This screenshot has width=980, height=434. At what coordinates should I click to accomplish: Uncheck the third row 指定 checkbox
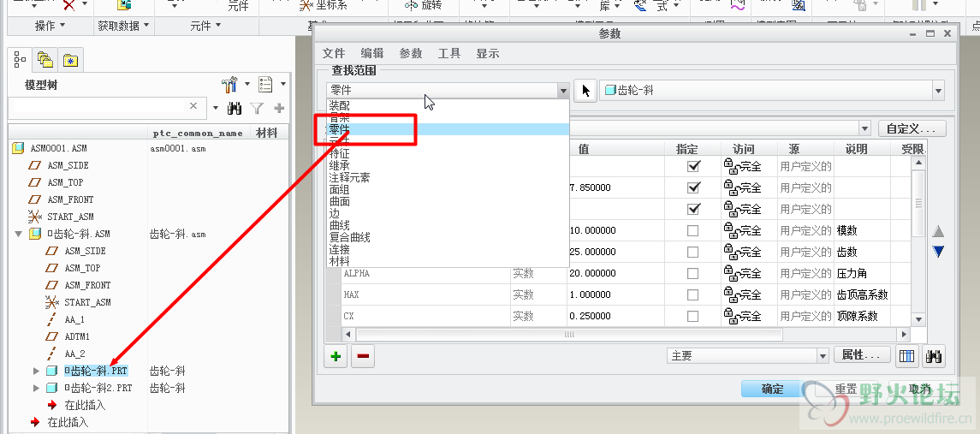693,209
